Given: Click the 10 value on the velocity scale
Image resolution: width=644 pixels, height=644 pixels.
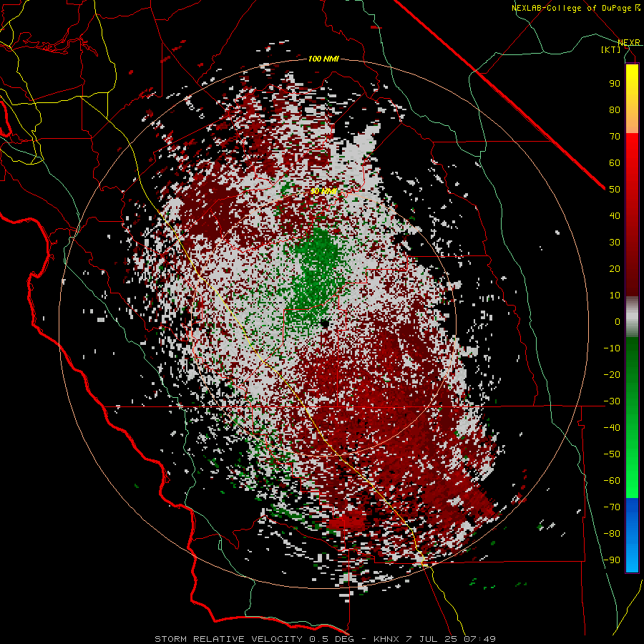Looking at the screenshot, I should pos(615,296).
